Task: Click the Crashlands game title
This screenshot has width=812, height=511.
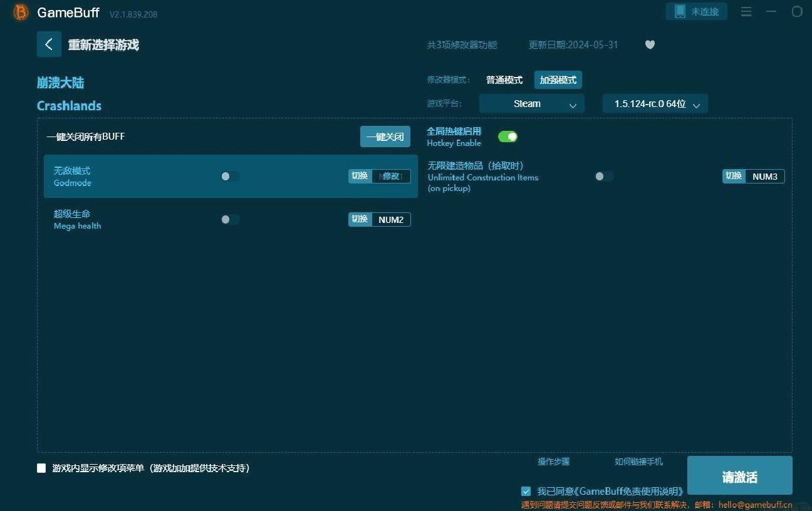Action: (x=69, y=106)
